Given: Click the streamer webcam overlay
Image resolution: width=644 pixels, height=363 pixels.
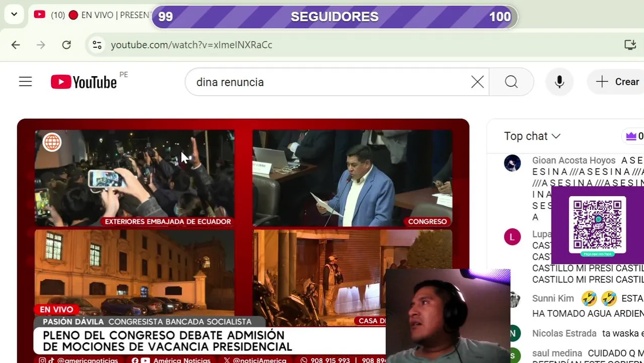Looking at the screenshot, I should 447,316.
